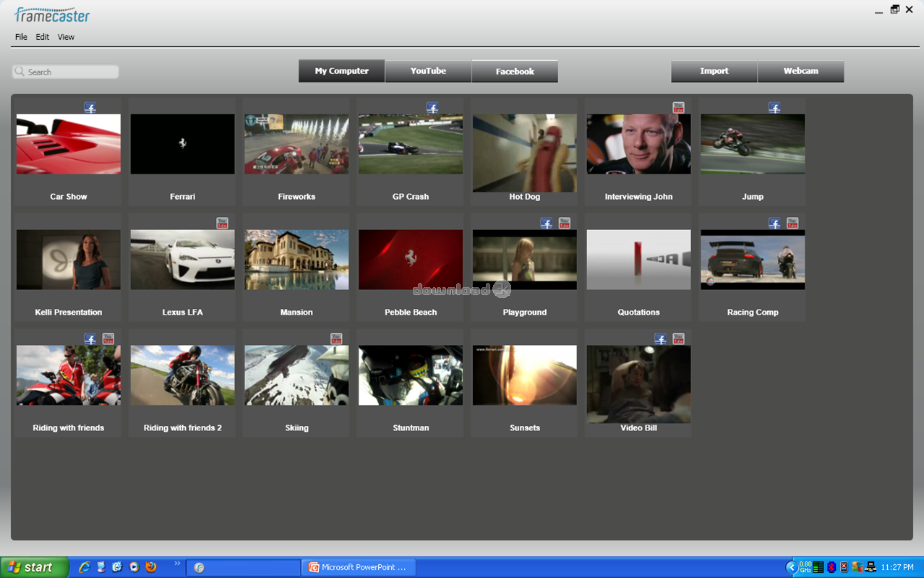Image resolution: width=924 pixels, height=578 pixels.
Task: Select the Fireworks video thumbnail
Action: click(296, 144)
